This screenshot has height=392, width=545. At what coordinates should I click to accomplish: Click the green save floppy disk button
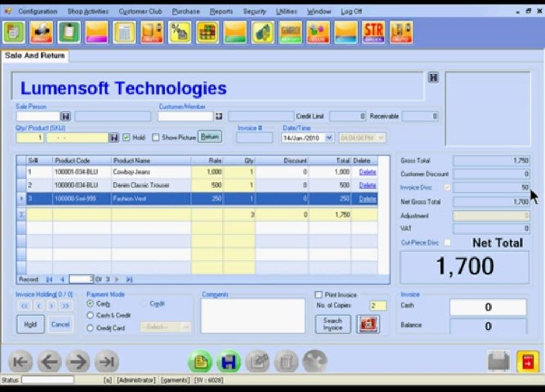tap(229, 362)
